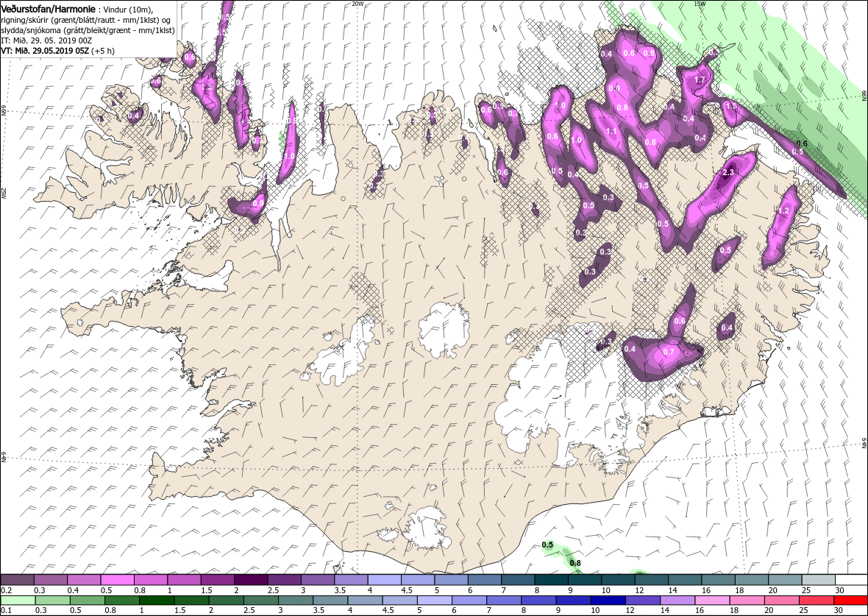Viewport: 868px width, 616px height.
Task: Click the 20W longitude label
Action: [357, 4]
